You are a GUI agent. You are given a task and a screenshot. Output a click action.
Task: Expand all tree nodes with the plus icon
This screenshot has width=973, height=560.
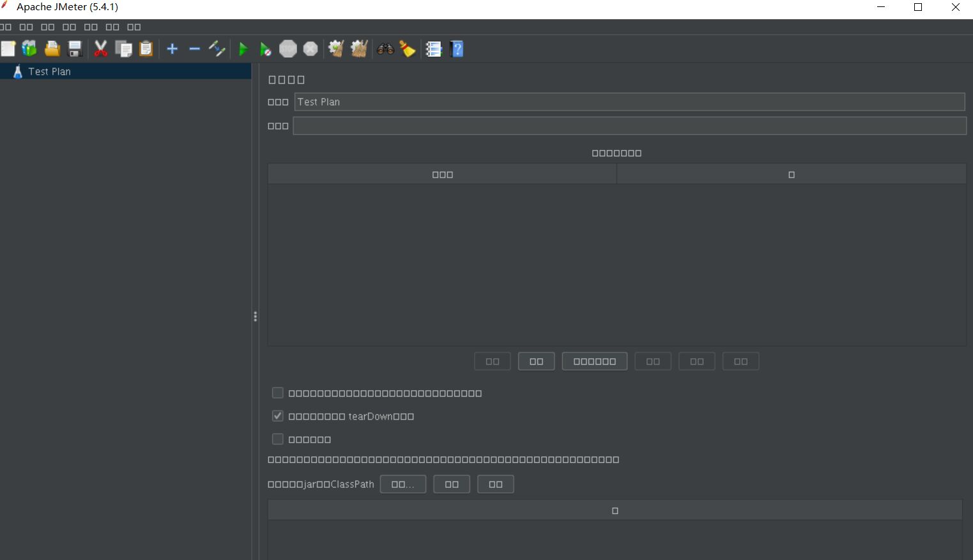(x=172, y=49)
